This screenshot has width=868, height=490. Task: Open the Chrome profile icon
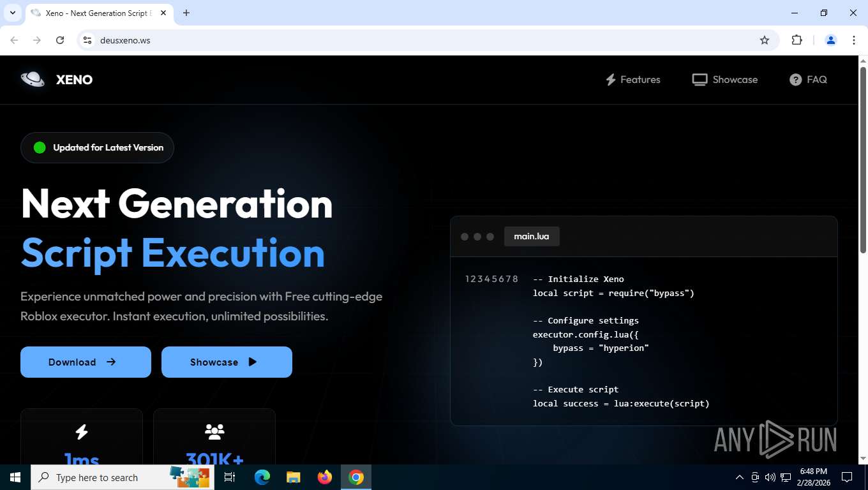[831, 40]
